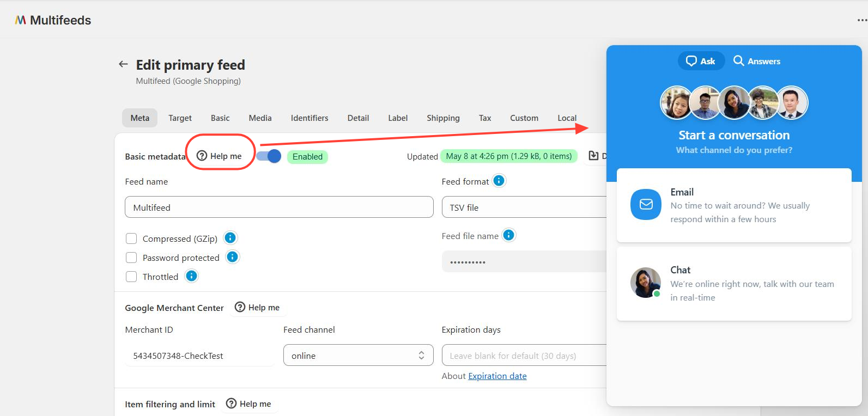Screen dimensions: 868x416
Task: Switch to the Identifiers tab
Action: [309, 118]
